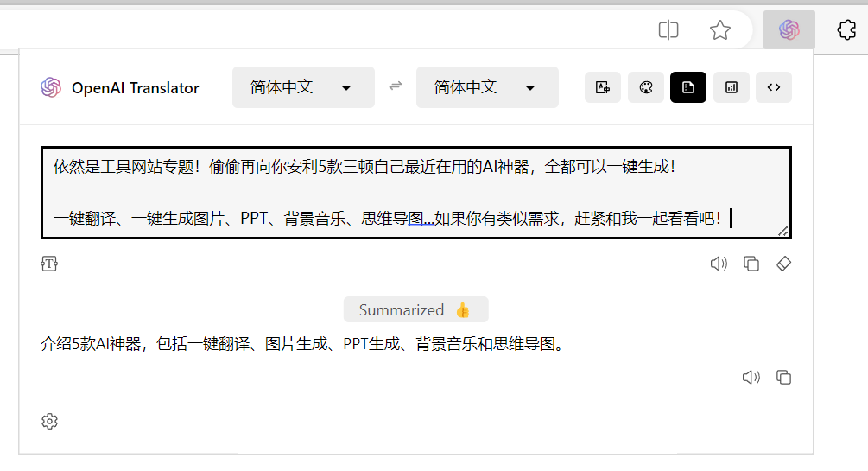Play audio of the summarized result
Viewport: 868px width, 471px height.
tap(751, 378)
